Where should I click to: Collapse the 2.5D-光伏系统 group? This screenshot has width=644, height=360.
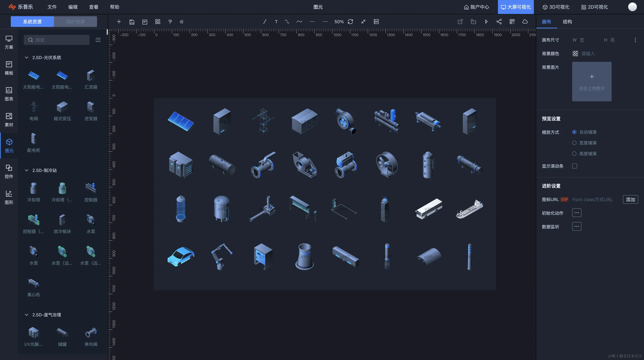tap(26, 57)
